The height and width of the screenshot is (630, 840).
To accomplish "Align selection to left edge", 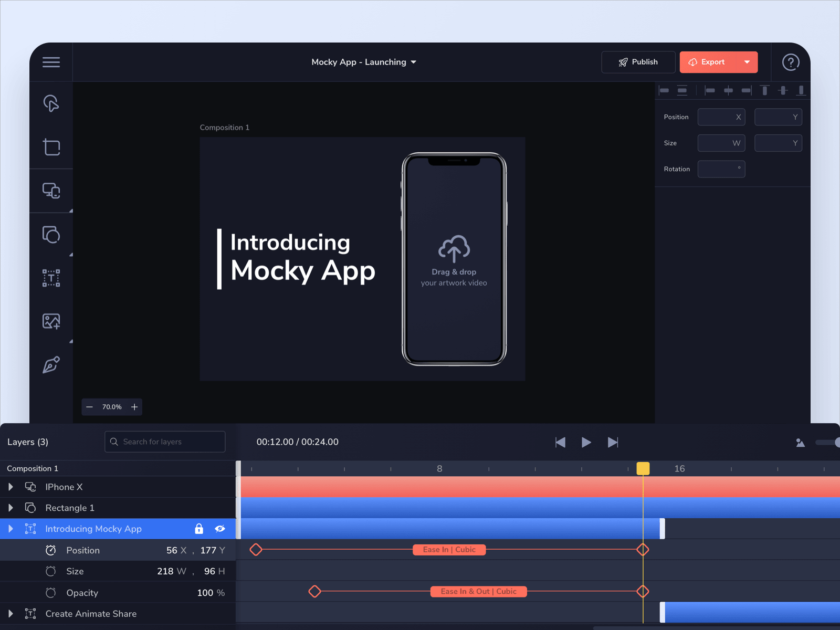I will [x=709, y=90].
